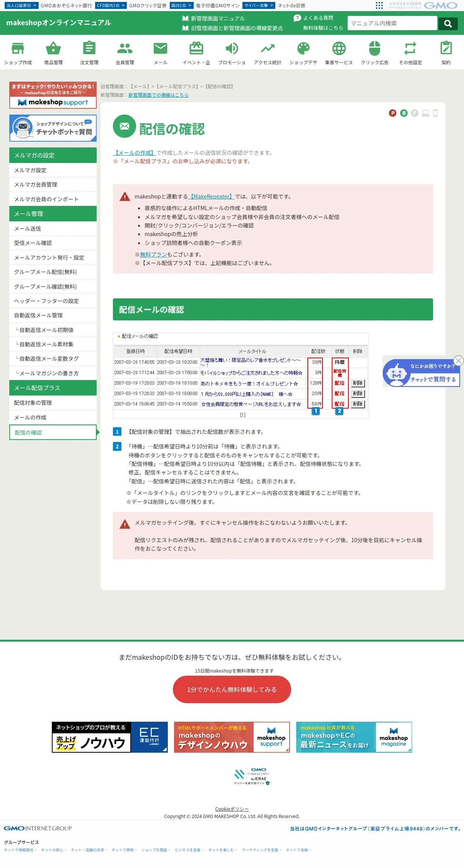The width and height of the screenshot is (464, 868).
Task: Click チャットで質問する chat widget
Action: [421, 373]
